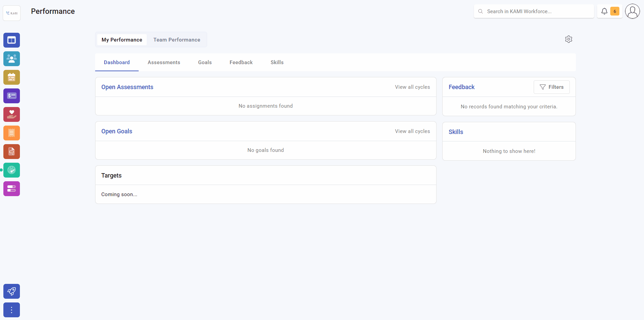This screenshot has width=644, height=320.
Task: Click the funnel icon in the Filters button
Action: point(542,87)
